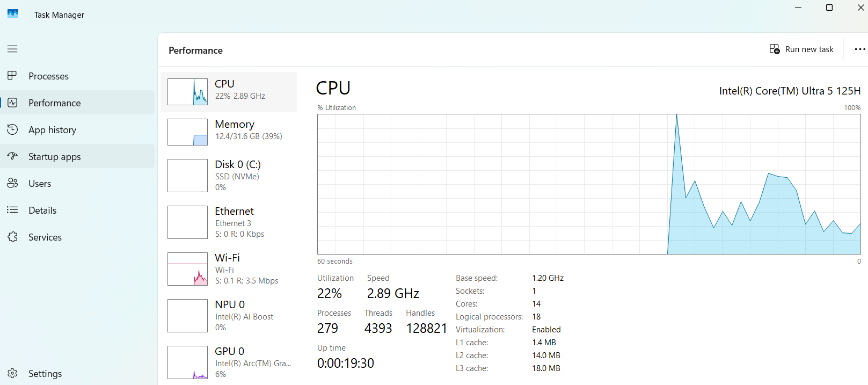Open the three-dots more options menu

point(859,49)
